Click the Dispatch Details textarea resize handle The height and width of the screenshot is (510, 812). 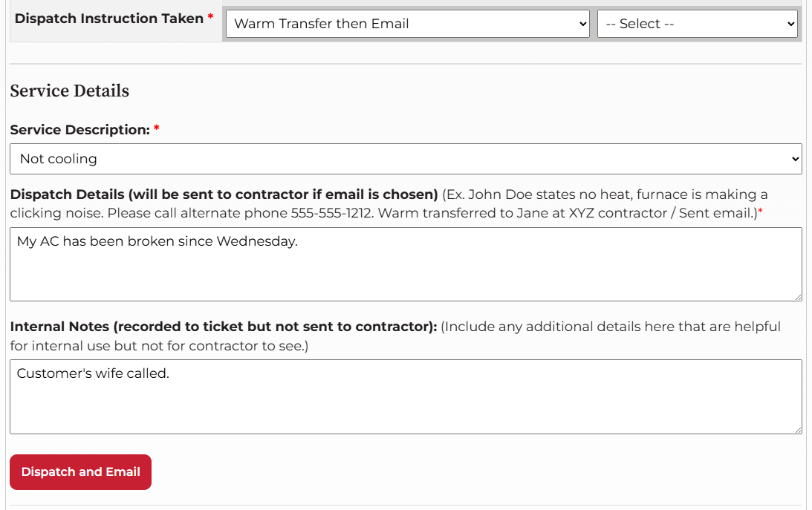coord(798,297)
